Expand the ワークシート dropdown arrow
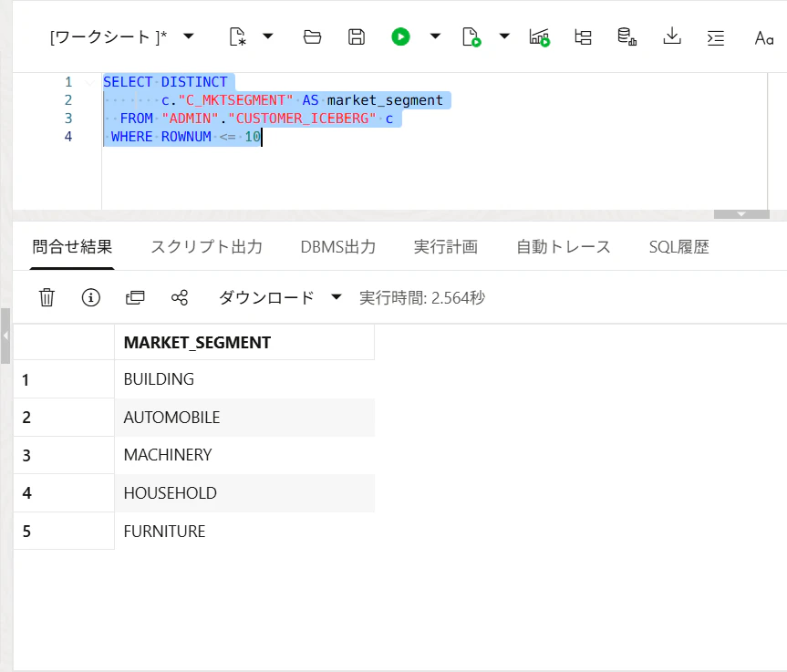This screenshot has width=787, height=672. pyautogui.click(x=189, y=36)
